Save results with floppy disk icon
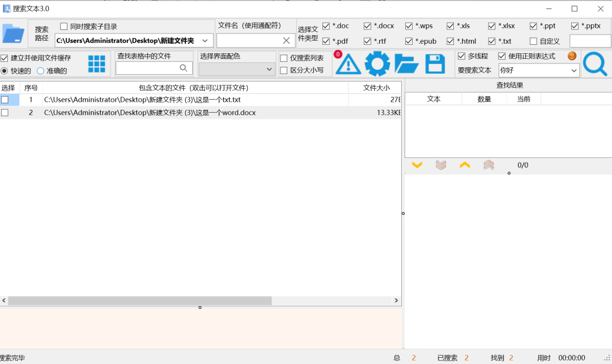Screen dimensions: 612x364 tap(435, 64)
